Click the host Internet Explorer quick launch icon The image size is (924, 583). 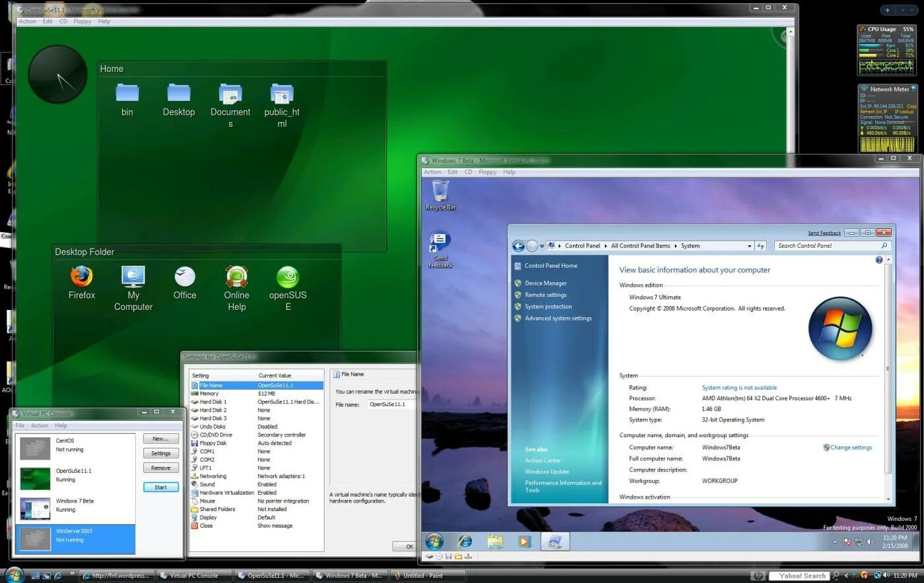57,576
